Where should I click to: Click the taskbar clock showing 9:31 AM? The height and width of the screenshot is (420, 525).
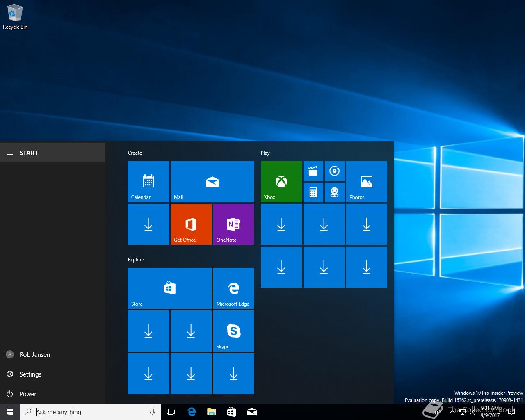coord(490,412)
